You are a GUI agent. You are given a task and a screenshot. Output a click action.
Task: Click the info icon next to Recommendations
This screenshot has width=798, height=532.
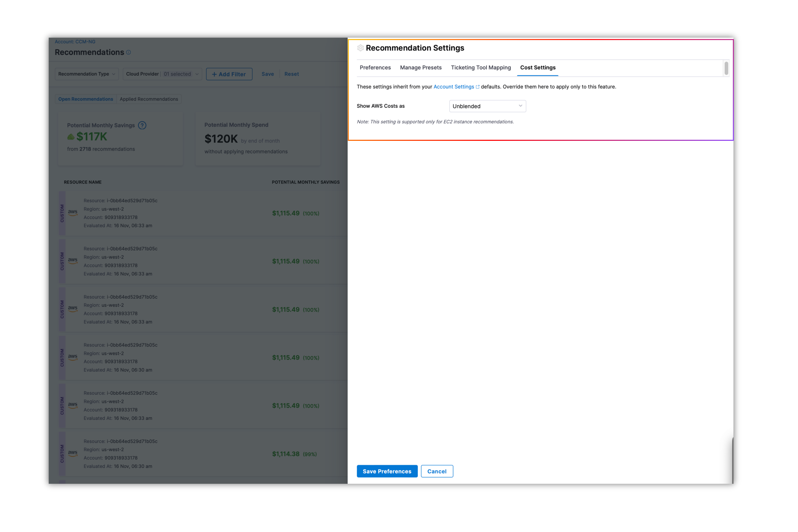[129, 52]
